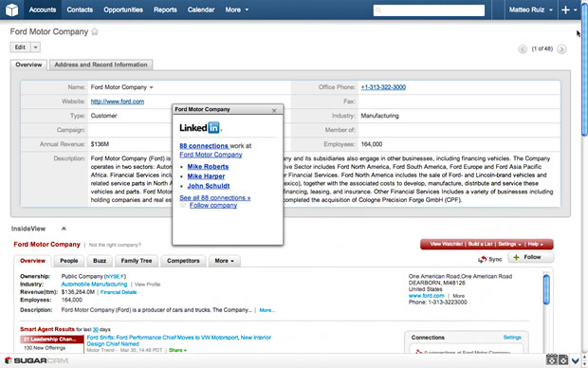Go to next record arrow
This screenshot has width=588, height=368.
pos(561,49)
